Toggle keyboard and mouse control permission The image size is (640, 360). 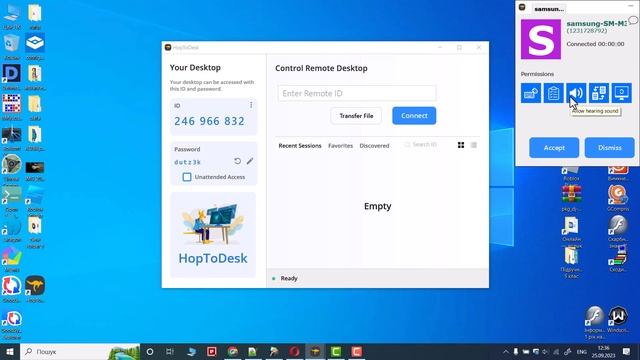531,93
